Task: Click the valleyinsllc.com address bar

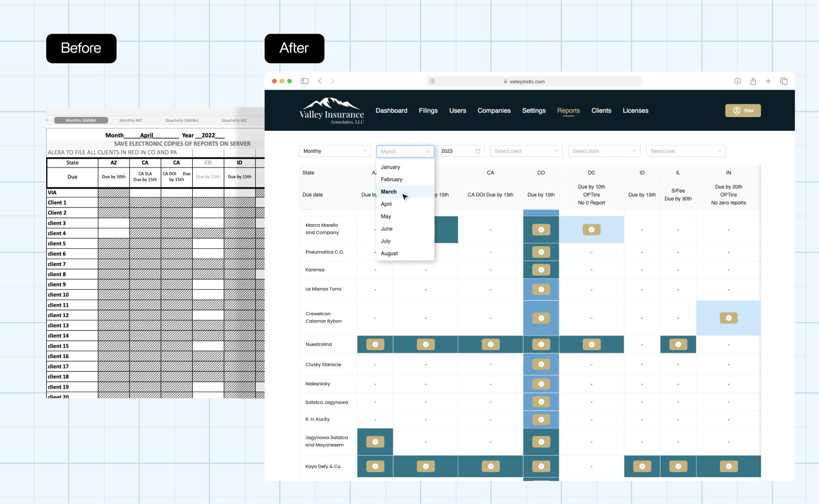Action: pyautogui.click(x=533, y=81)
